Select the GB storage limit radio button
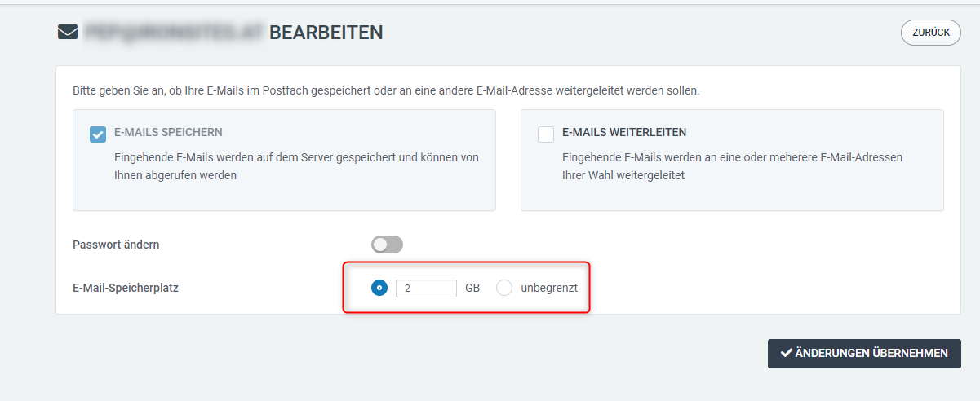The height and width of the screenshot is (401, 980). 379,288
